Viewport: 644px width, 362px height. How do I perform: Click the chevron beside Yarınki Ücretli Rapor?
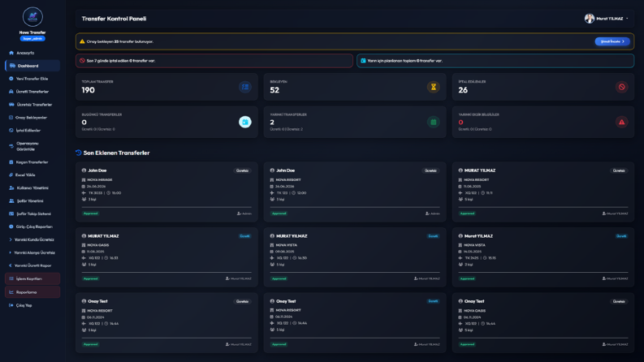(x=11, y=265)
